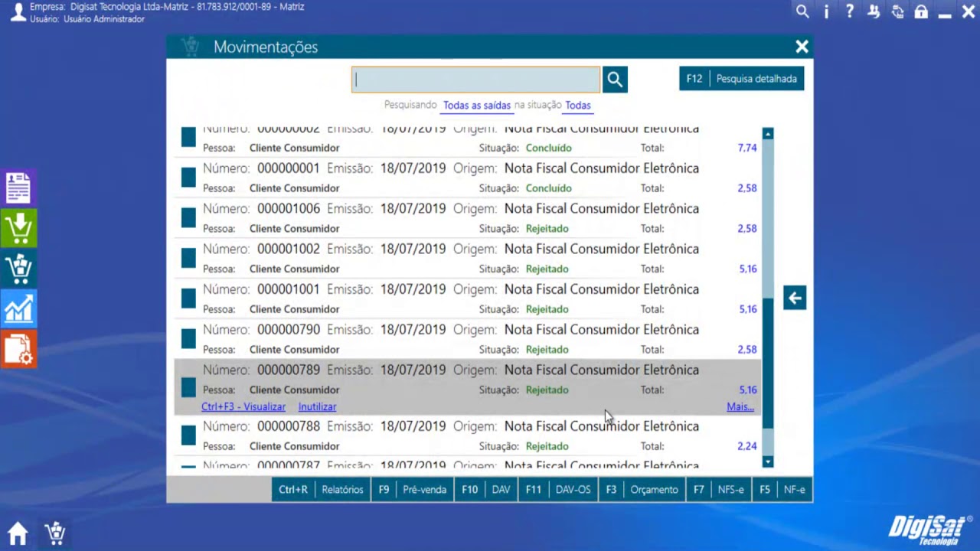
Task: Click the blue square of row 000001001
Action: (188, 298)
